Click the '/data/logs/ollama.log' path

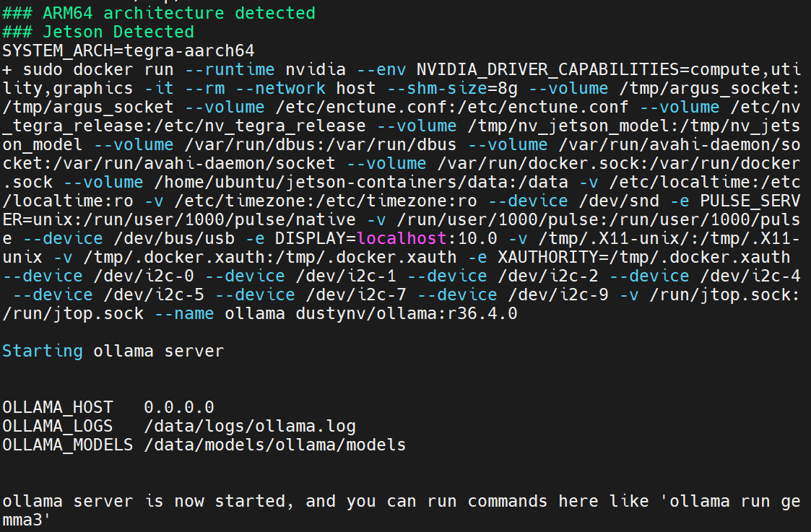tap(250, 426)
